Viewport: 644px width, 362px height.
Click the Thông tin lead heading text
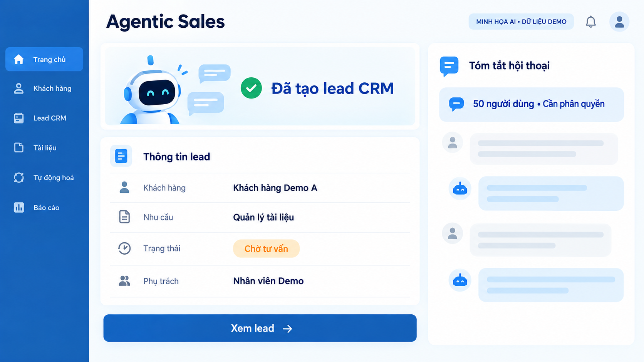[177, 157]
